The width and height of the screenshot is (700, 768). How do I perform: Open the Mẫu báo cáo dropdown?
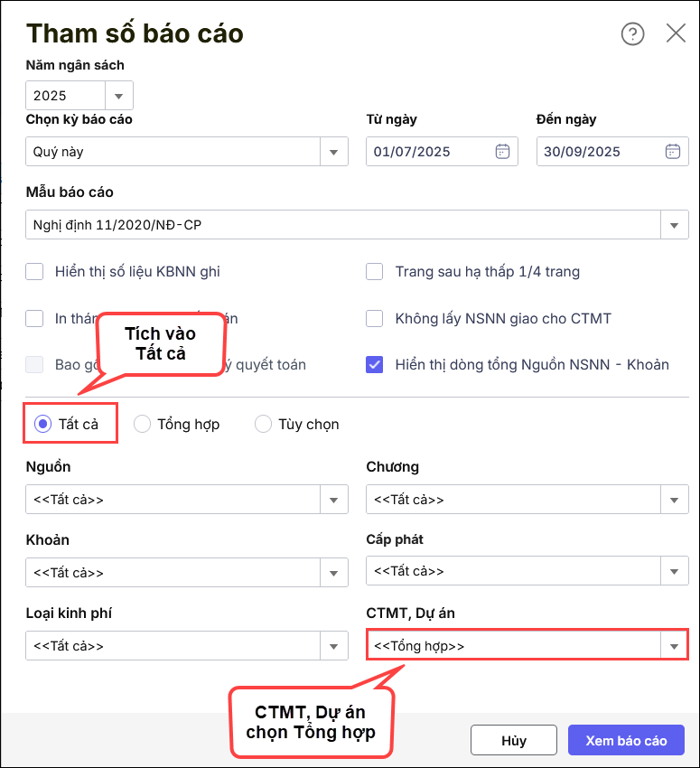pyautogui.click(x=674, y=225)
